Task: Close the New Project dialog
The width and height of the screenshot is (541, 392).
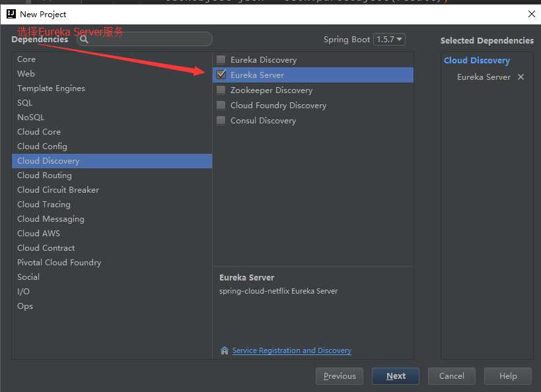Action: click(x=532, y=14)
